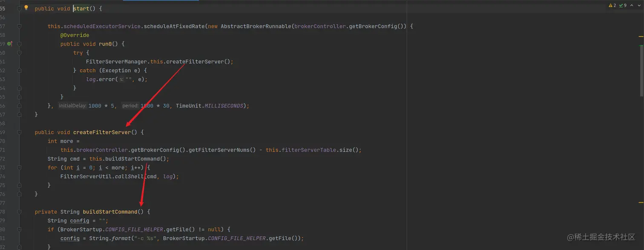Image resolution: width=644 pixels, height=250 pixels.
Task: Click the upper yellow warning stripe marker
Action: tap(641, 37)
